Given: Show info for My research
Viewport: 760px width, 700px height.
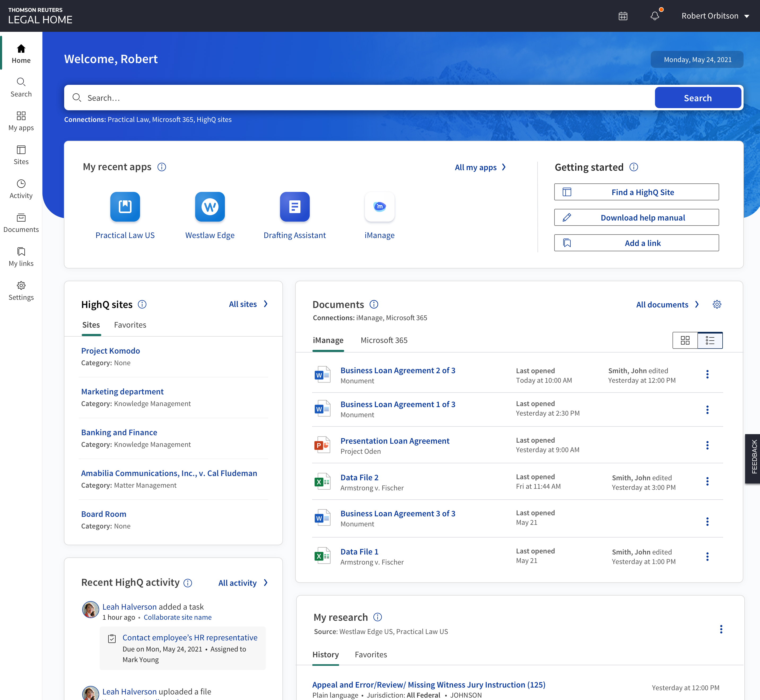Looking at the screenshot, I should click(x=377, y=617).
